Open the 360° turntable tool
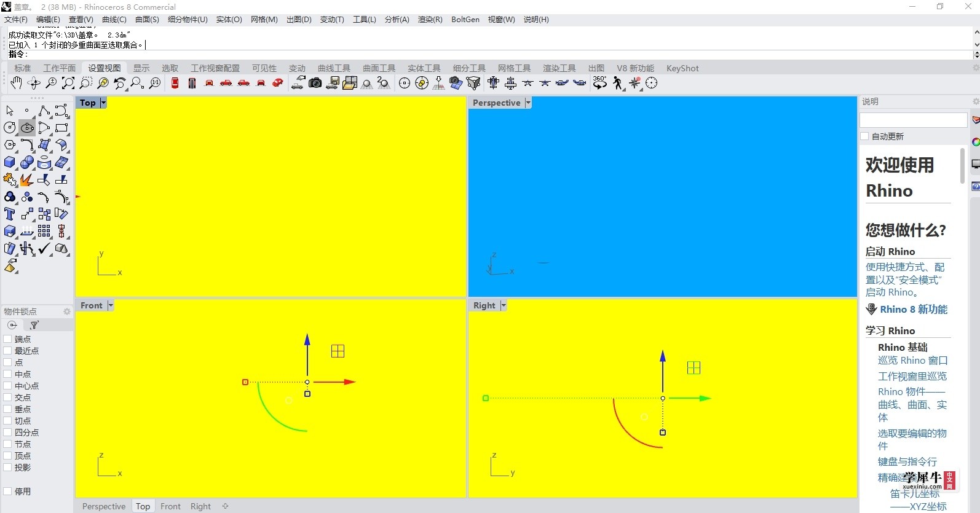The height and width of the screenshot is (513, 980). [600, 83]
